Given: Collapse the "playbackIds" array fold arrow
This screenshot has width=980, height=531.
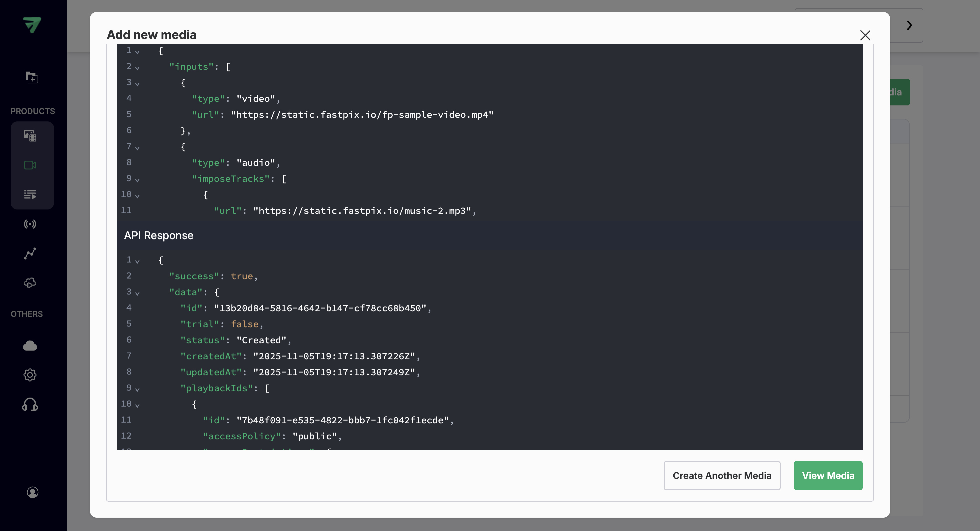Looking at the screenshot, I should coord(137,389).
